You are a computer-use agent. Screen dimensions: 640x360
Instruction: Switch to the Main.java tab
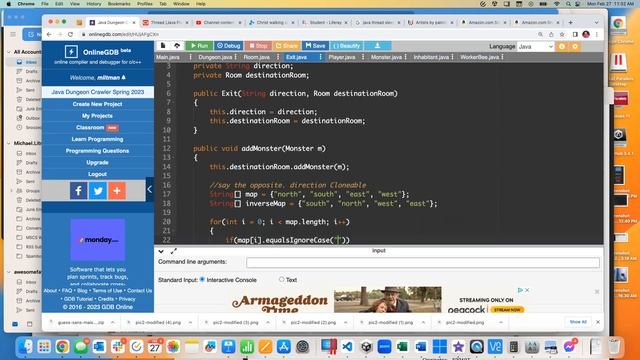[168, 57]
